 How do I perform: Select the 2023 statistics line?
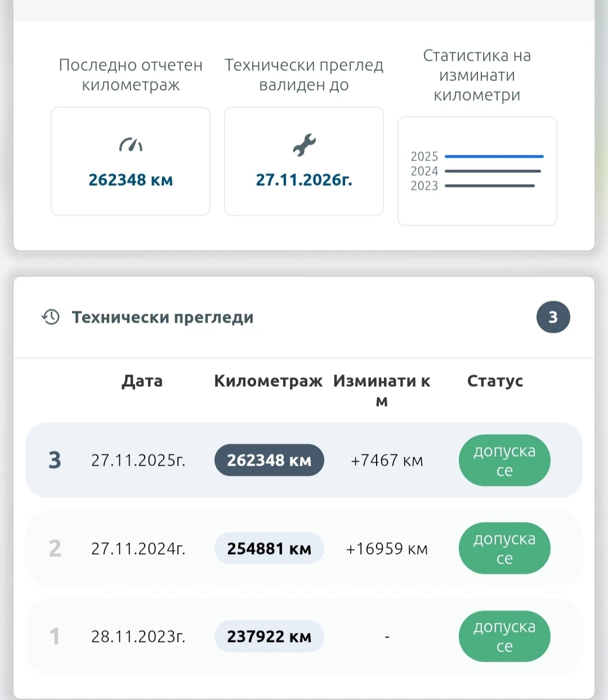(x=489, y=186)
